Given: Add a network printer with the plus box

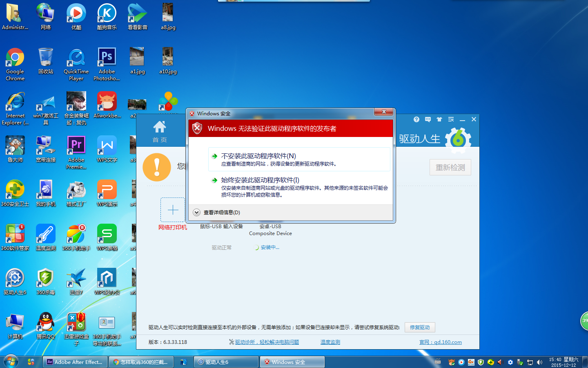Looking at the screenshot, I should click(173, 210).
